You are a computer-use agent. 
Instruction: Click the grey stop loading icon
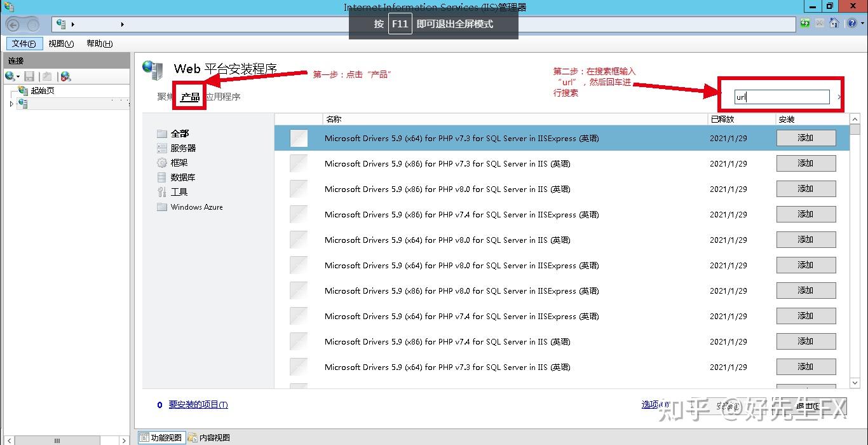pyautogui.click(x=820, y=24)
